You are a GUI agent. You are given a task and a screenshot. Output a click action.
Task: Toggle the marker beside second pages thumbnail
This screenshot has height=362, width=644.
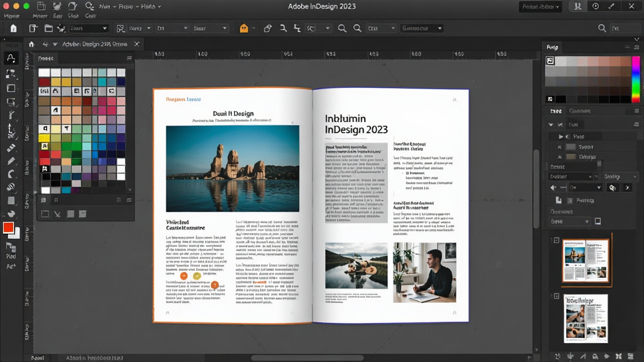557,296
